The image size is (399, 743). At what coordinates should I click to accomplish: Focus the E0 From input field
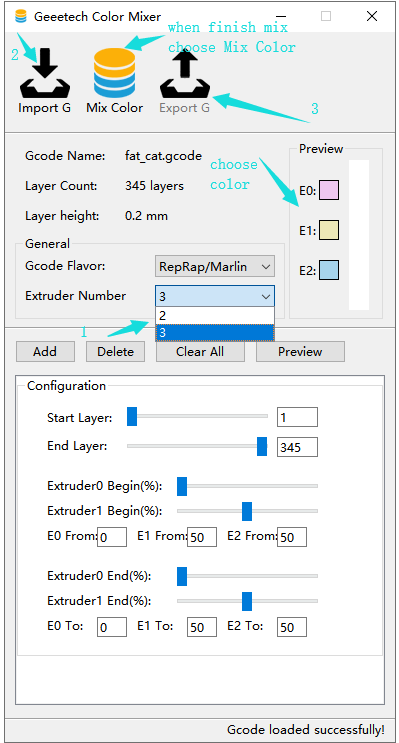[112, 537]
